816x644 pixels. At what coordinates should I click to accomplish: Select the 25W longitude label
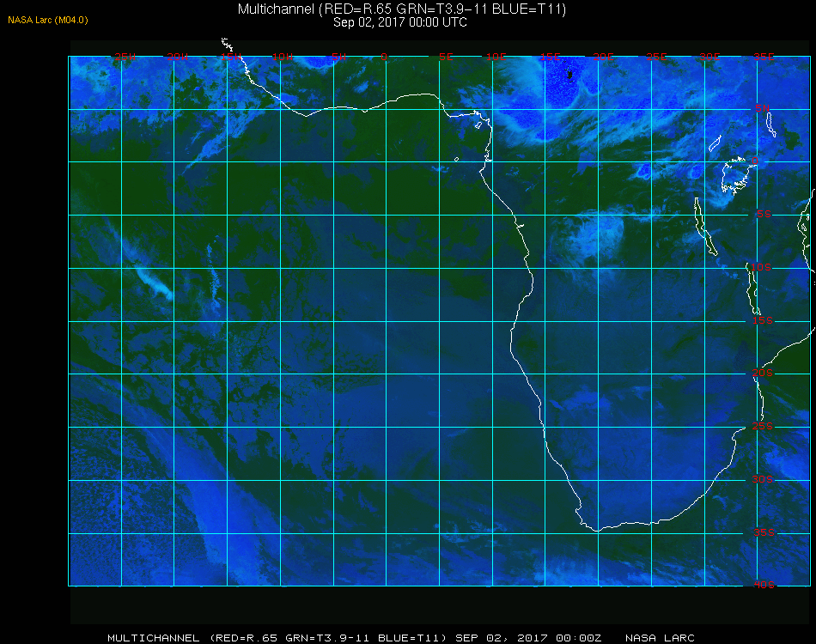point(125,57)
